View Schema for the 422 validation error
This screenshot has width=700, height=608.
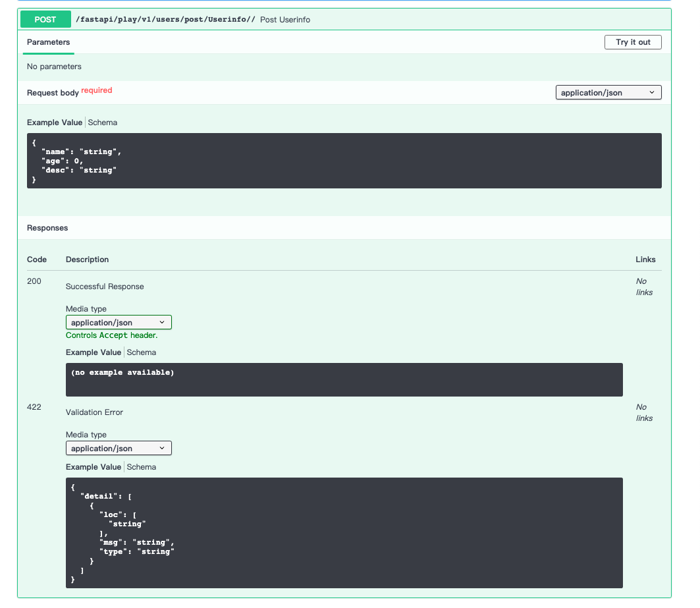coord(142,467)
